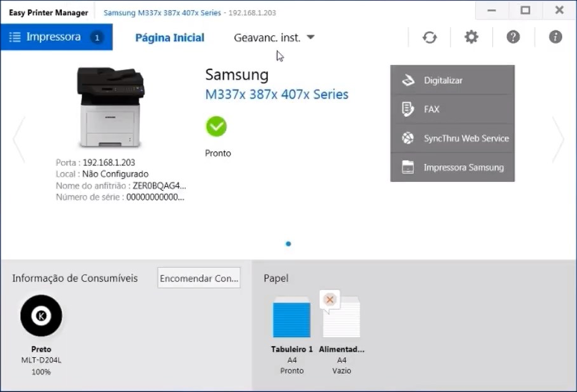Click the Porta address 192.168.1.203
Screen dimensions: 577x392
109,162
